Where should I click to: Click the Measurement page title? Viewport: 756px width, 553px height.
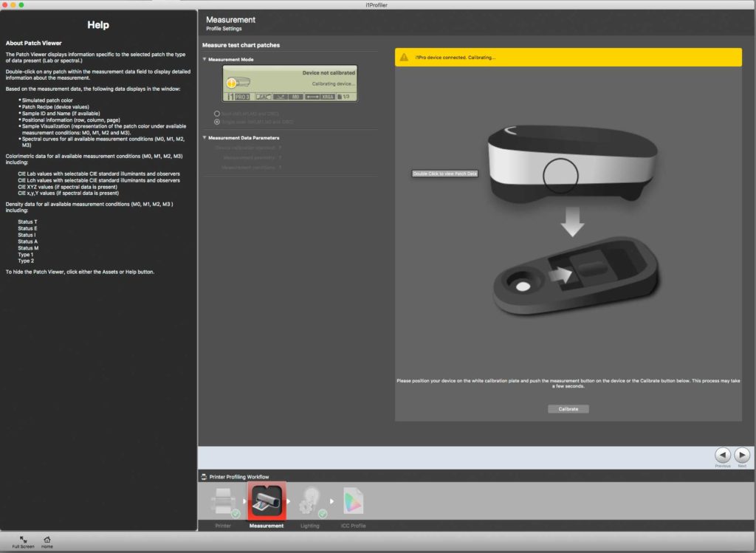[x=230, y=20]
